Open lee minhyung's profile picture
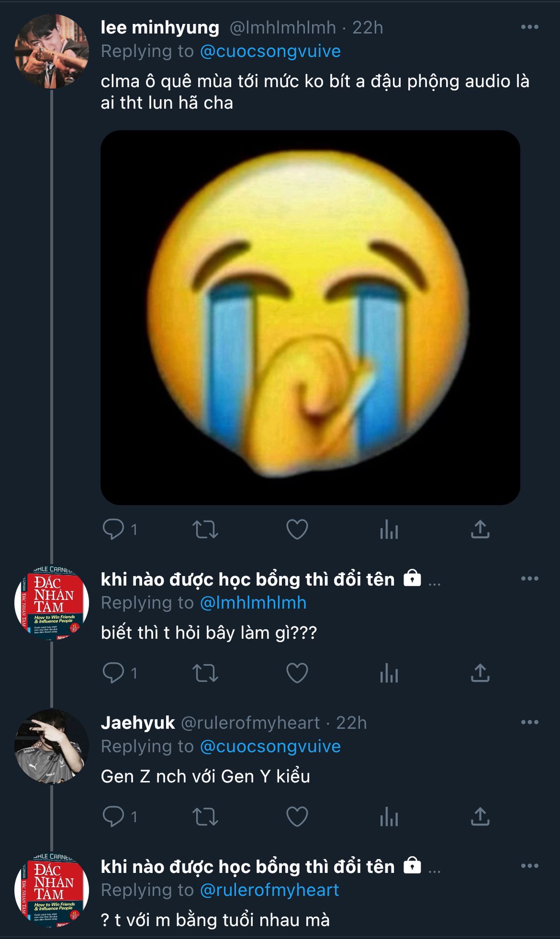The image size is (560, 939). (x=51, y=51)
